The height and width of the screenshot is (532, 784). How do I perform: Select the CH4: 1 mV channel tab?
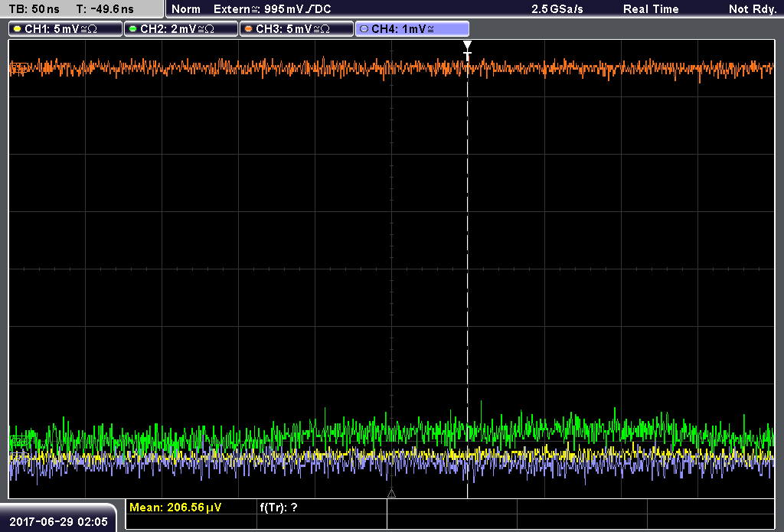(412, 29)
